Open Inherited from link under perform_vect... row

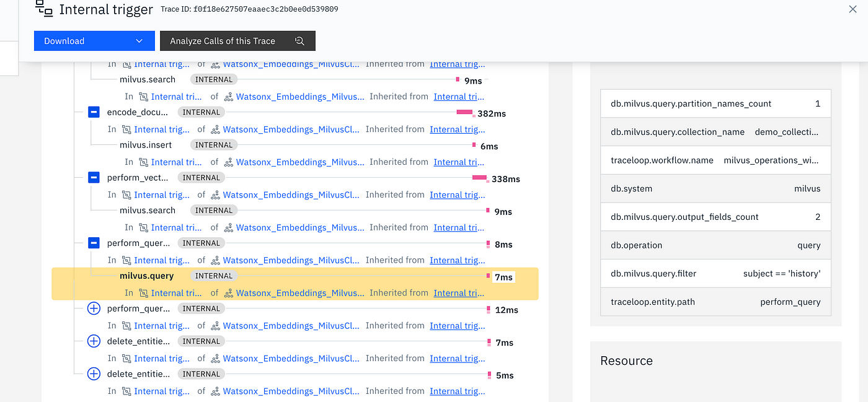coord(457,194)
